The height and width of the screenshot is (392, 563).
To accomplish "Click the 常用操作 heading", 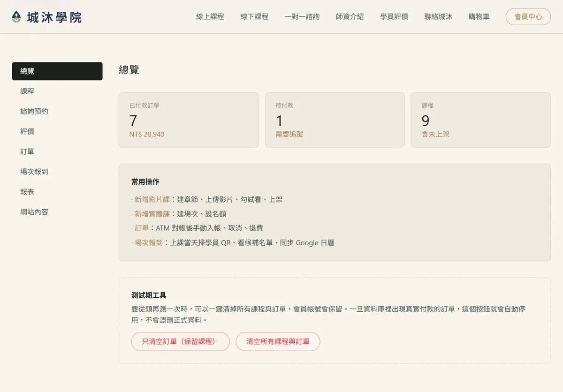I will tap(145, 182).
